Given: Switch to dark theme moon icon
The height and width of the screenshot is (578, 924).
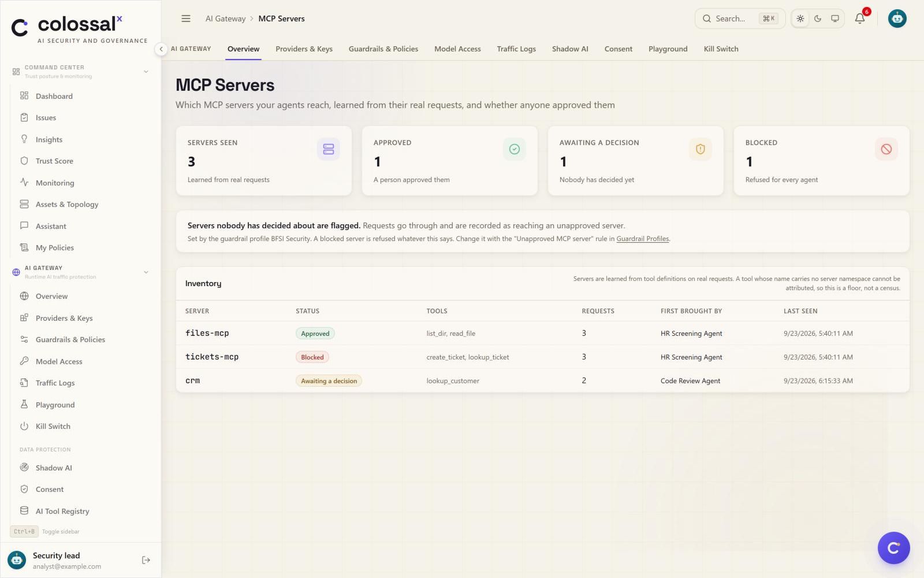Looking at the screenshot, I should (818, 18).
